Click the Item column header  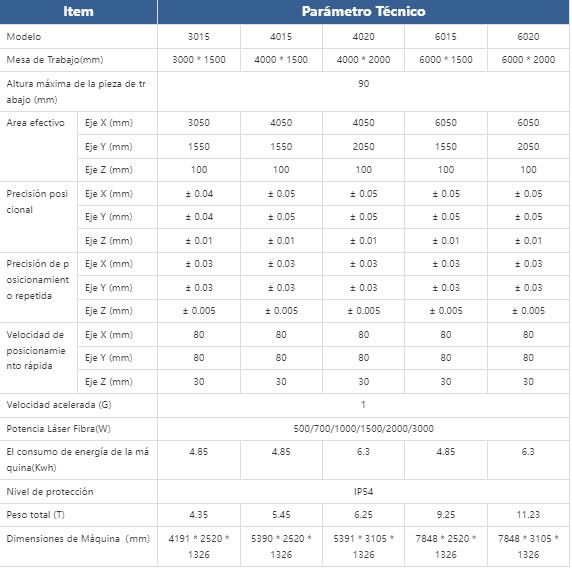tap(78, 11)
